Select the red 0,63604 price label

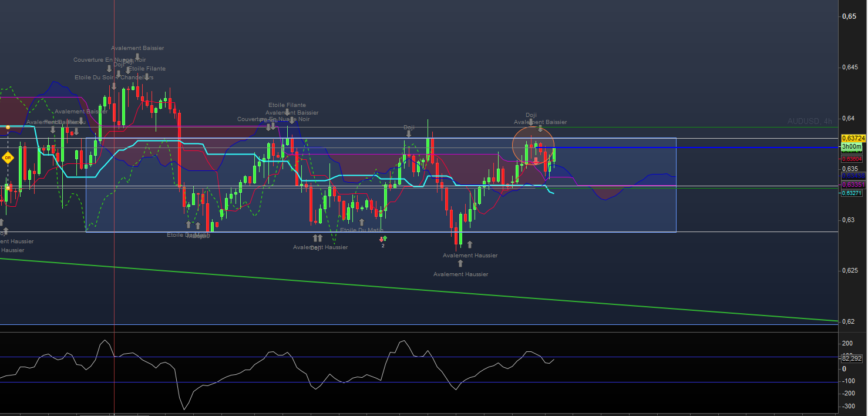point(852,159)
